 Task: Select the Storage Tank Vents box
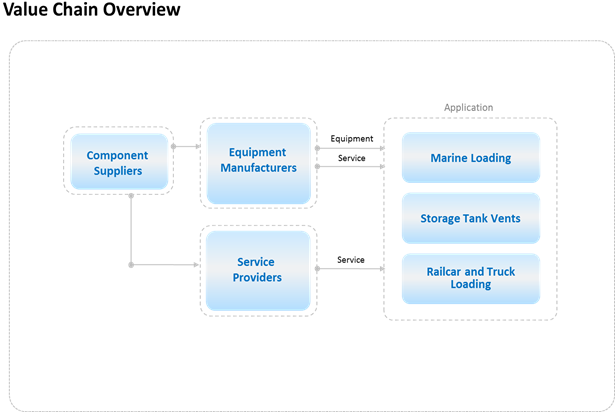coord(470,218)
